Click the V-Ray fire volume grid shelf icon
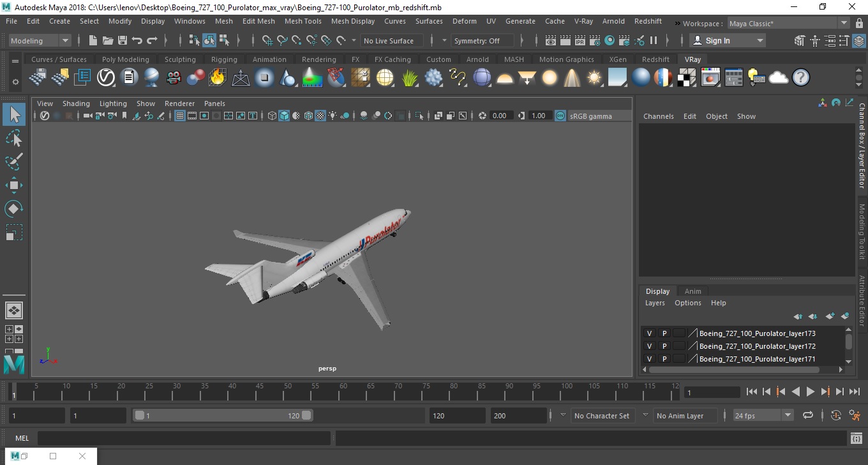868x465 pixels. [x=217, y=78]
